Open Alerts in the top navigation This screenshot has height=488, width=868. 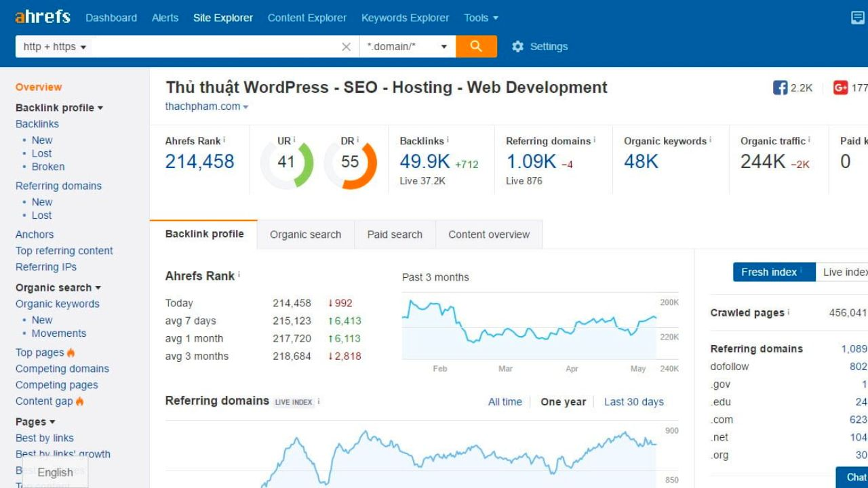pyautogui.click(x=165, y=18)
